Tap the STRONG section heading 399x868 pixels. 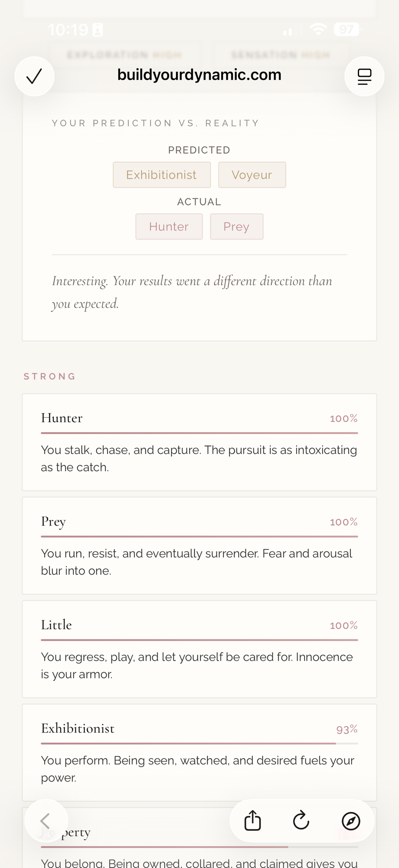(50, 376)
